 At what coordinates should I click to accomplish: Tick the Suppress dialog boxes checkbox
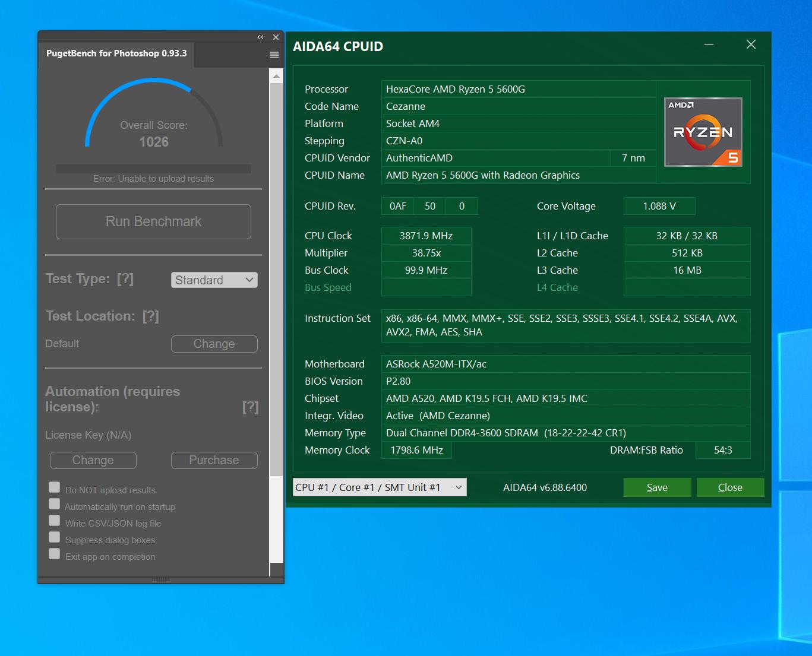coord(55,537)
